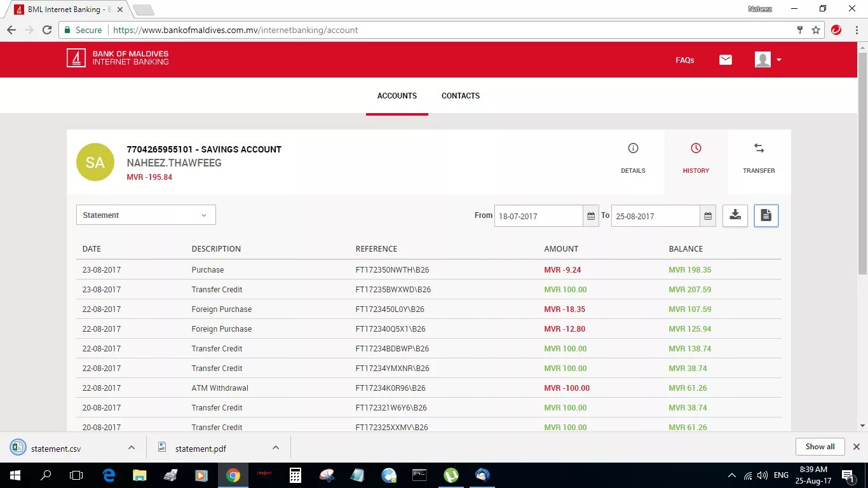Open the Details info icon
868x488 pixels.
[633, 149]
